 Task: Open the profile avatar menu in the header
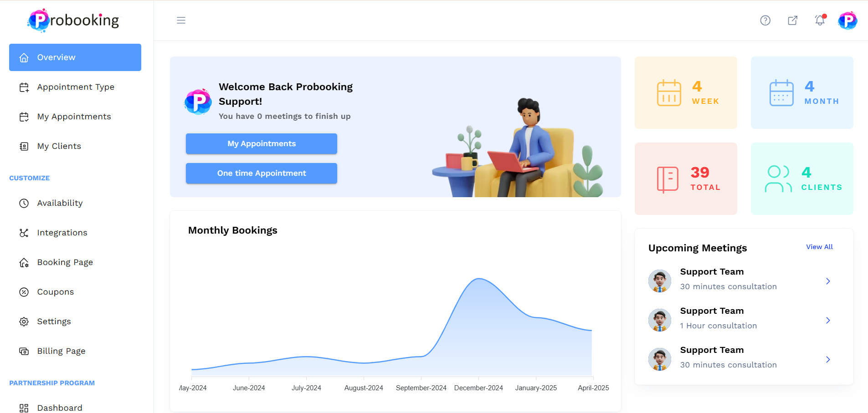tap(847, 20)
